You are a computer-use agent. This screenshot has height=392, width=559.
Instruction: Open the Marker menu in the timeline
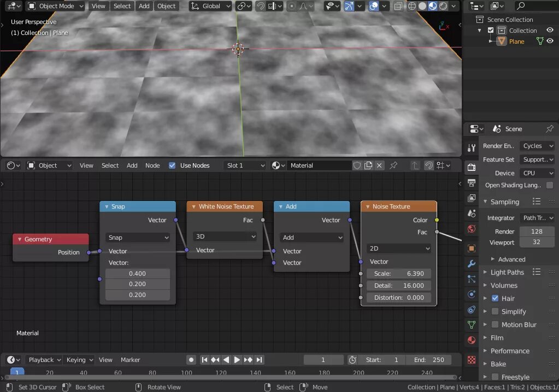[x=131, y=360]
